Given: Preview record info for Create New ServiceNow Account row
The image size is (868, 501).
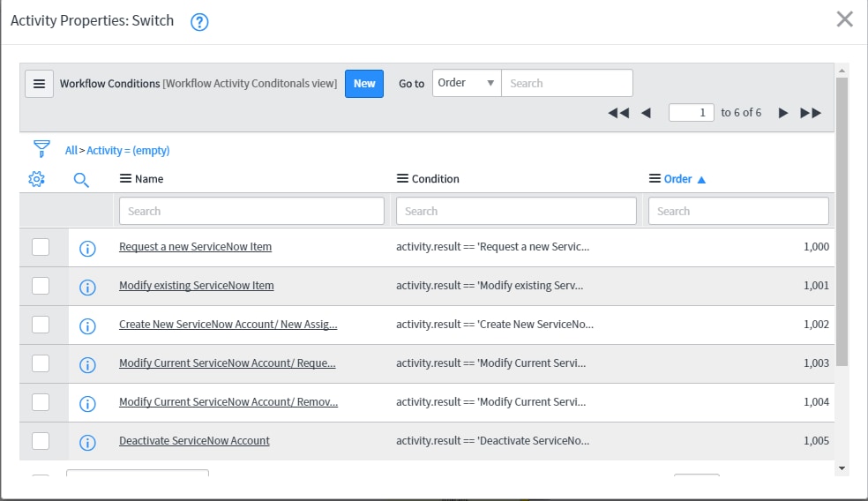Looking at the screenshot, I should coord(87,326).
